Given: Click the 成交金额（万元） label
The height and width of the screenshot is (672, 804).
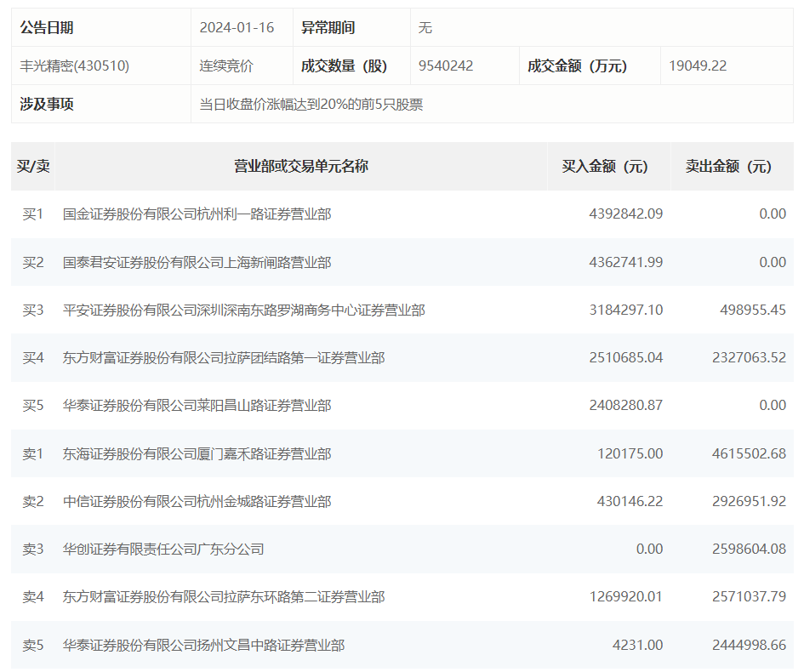Looking at the screenshot, I should pyautogui.click(x=577, y=65).
